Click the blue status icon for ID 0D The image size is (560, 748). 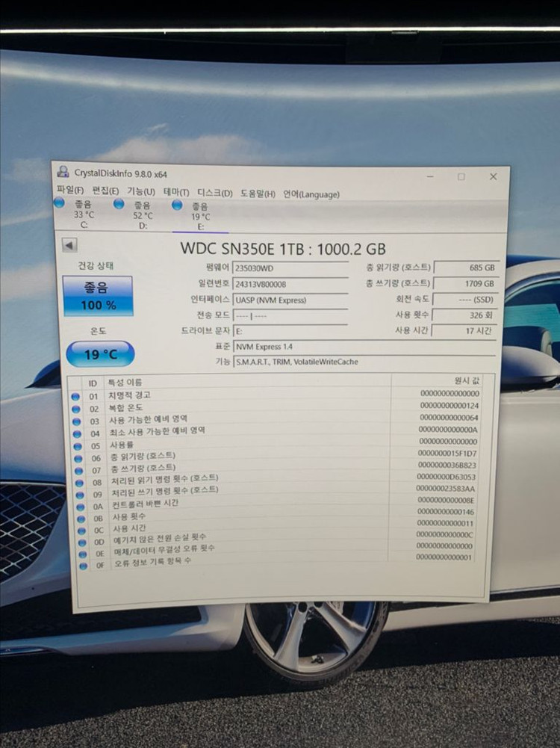(82, 543)
